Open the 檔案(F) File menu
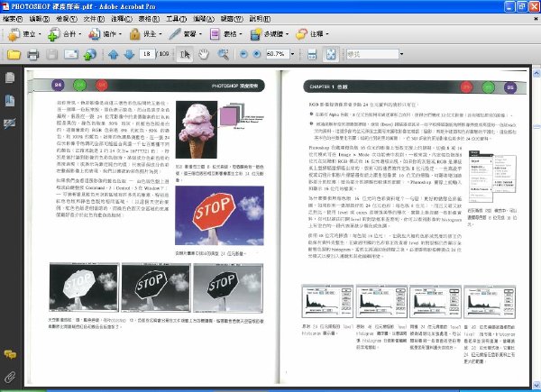Viewport: 541px width, 392px height. (13, 19)
